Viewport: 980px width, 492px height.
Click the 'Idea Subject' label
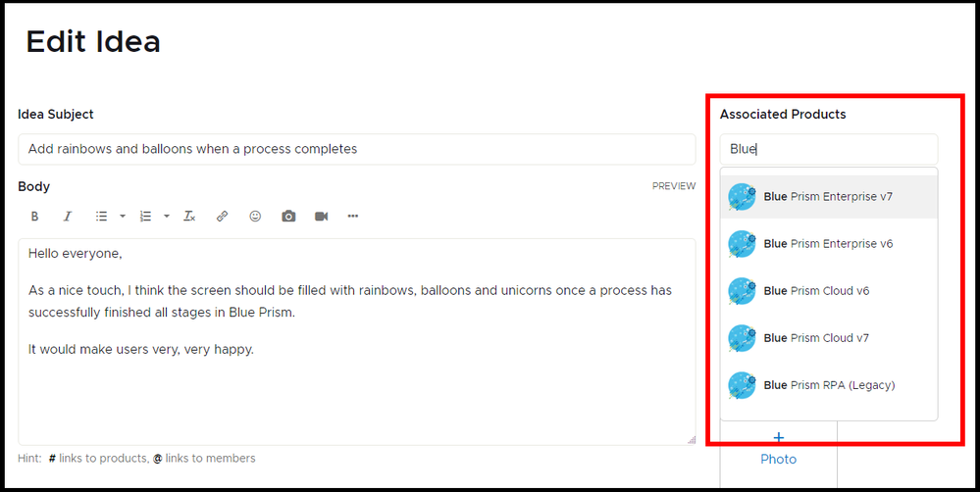(x=56, y=115)
